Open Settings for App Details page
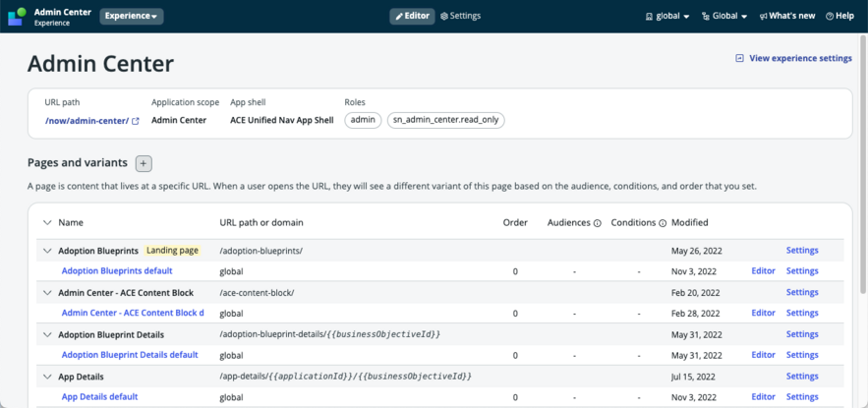Image resolution: width=868 pixels, height=408 pixels. coord(802,377)
